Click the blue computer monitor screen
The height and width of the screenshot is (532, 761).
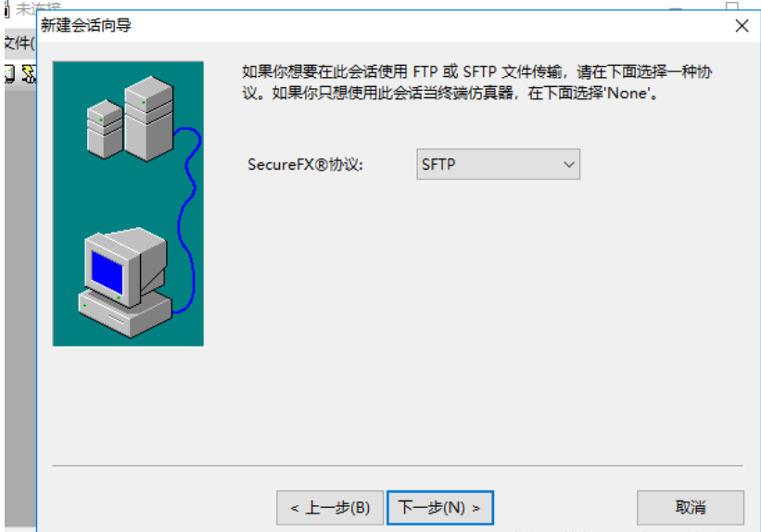click(x=108, y=272)
